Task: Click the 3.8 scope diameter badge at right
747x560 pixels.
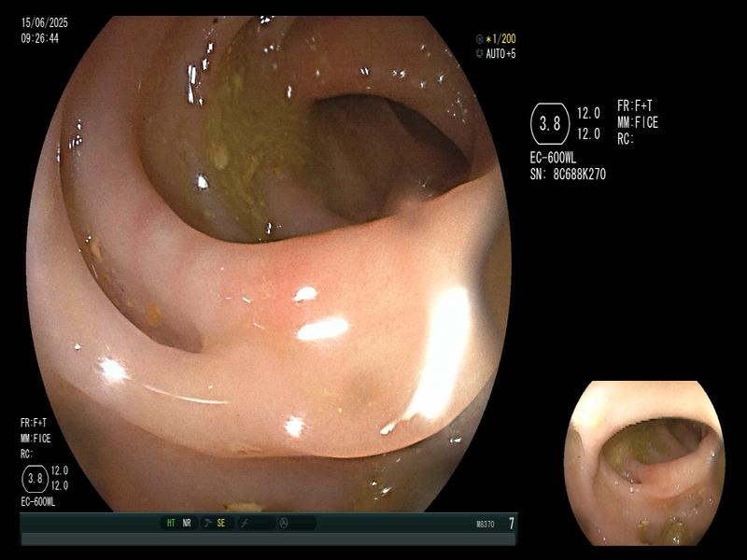Action: point(550,124)
